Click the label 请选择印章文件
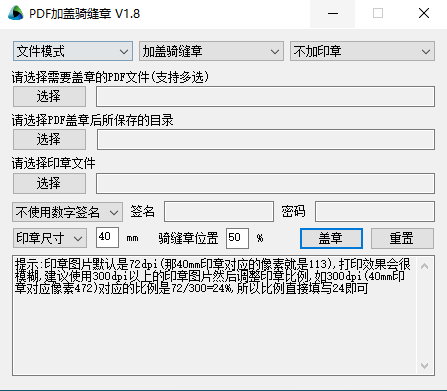The width and height of the screenshot is (447, 391). click(x=54, y=163)
